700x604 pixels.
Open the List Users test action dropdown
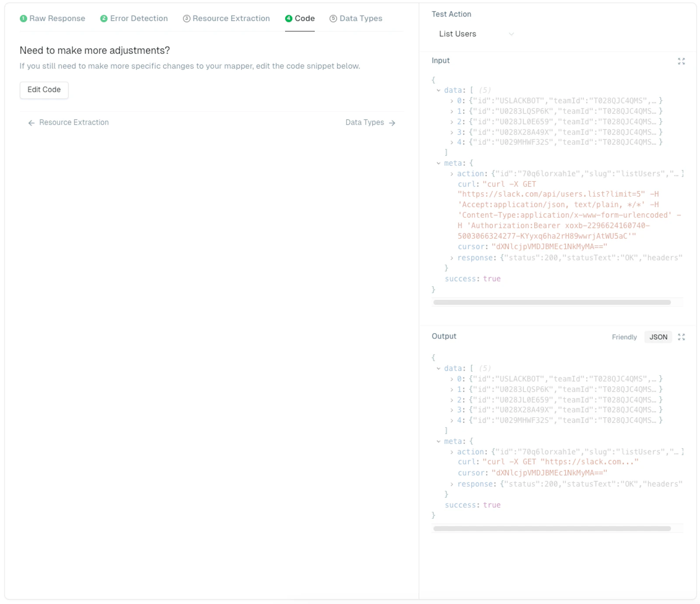click(x=476, y=34)
